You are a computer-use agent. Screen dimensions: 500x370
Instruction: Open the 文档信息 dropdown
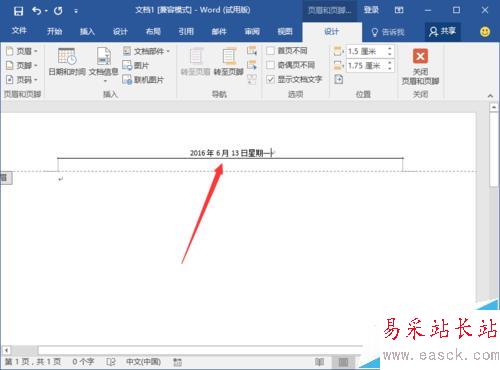point(104,65)
